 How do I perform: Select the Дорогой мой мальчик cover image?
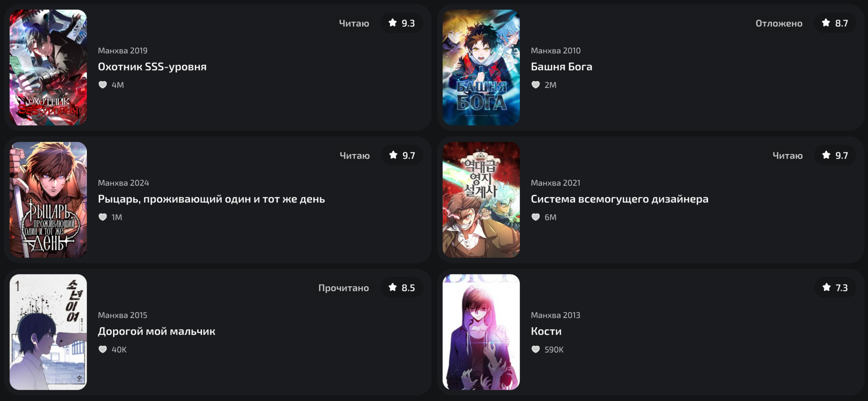point(48,332)
